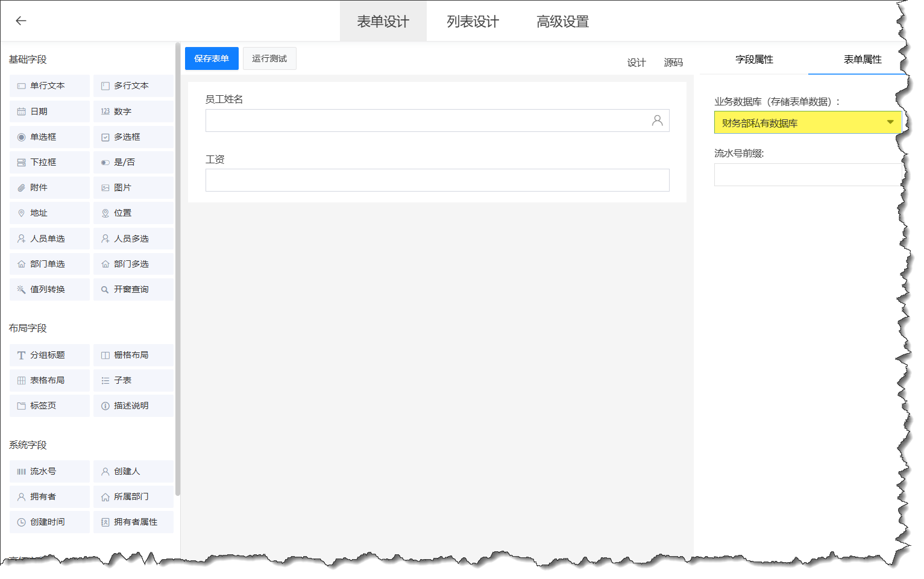
Task: Select the 单选框 (radio) field type
Action: [x=49, y=137]
